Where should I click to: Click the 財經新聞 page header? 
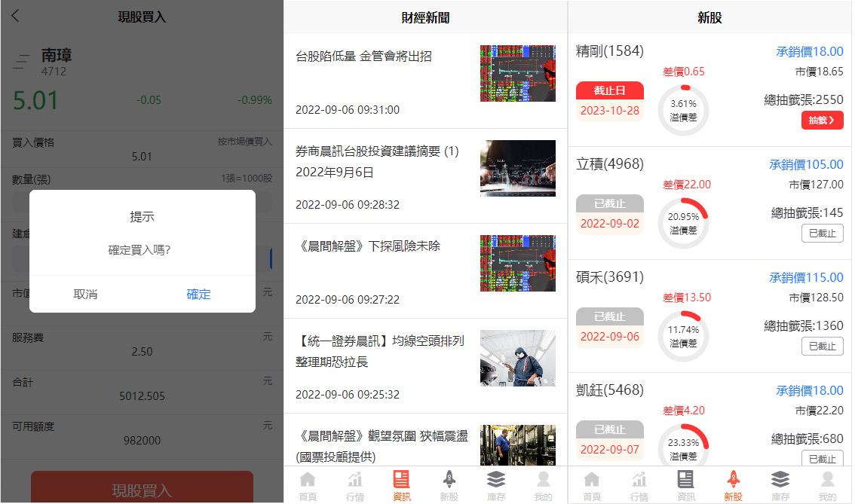pos(425,17)
